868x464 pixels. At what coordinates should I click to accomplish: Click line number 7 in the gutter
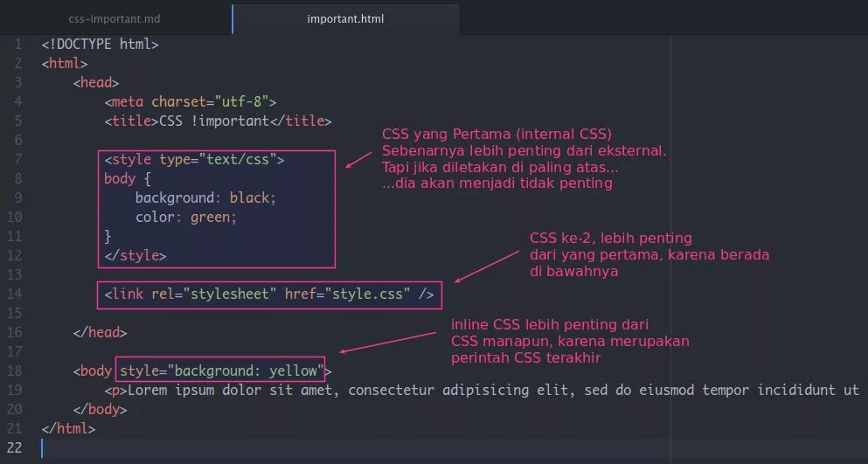click(x=18, y=159)
